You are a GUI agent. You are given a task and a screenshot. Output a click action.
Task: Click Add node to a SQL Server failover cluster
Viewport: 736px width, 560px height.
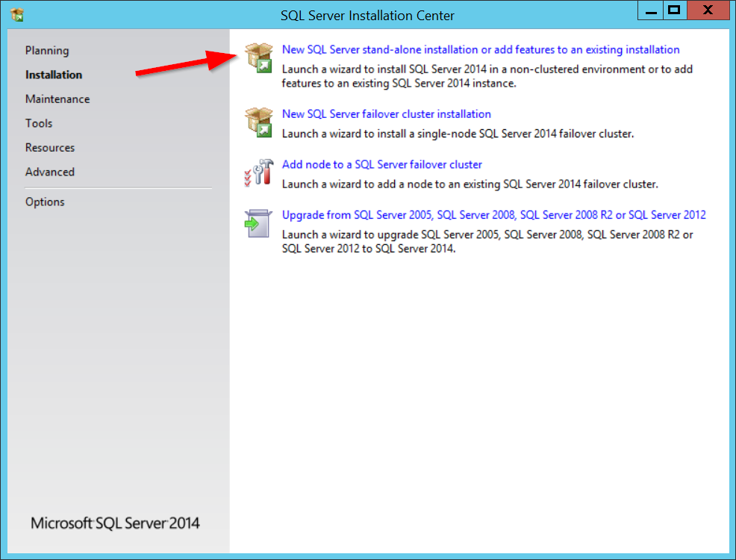pos(381,164)
